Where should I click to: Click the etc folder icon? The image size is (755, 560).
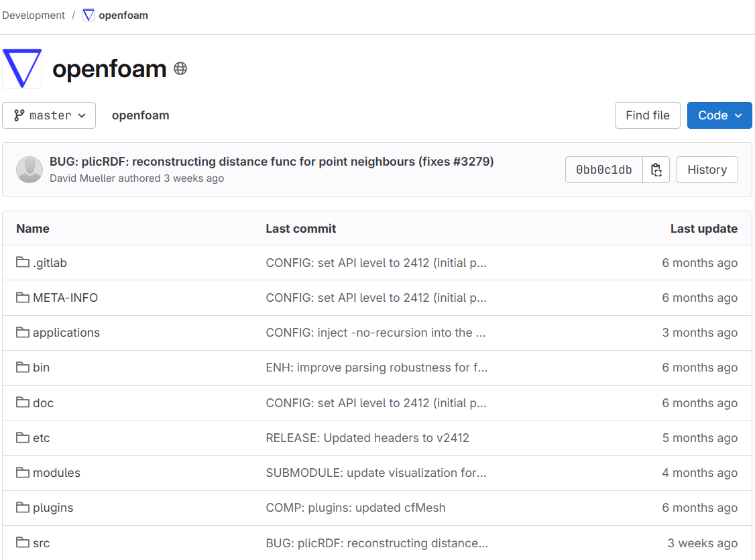point(23,438)
